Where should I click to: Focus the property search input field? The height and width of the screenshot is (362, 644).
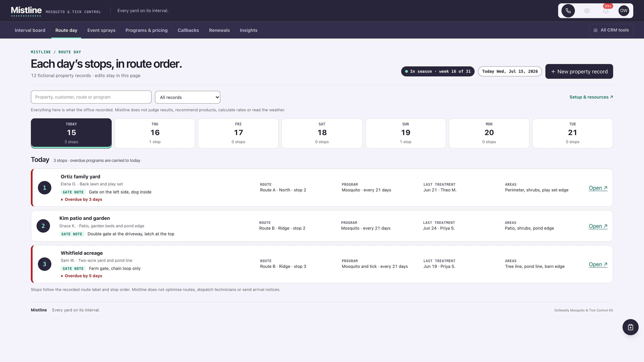click(x=91, y=97)
